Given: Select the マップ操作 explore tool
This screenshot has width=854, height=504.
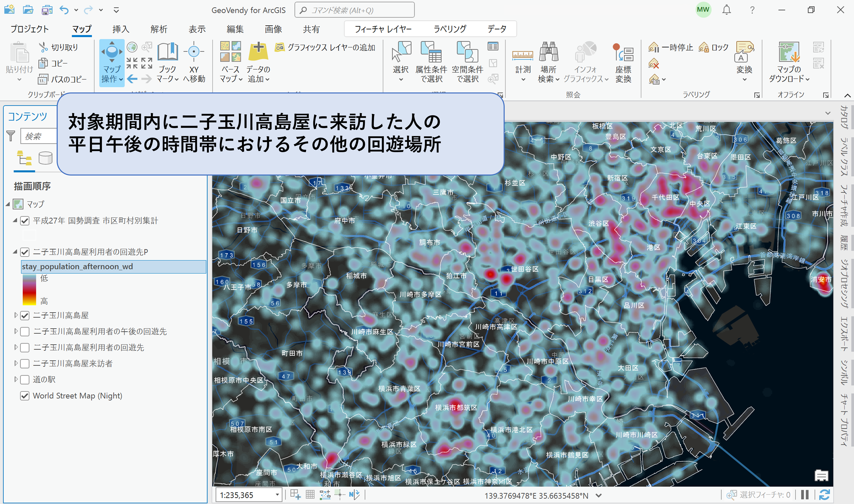Looking at the screenshot, I should coord(112,63).
